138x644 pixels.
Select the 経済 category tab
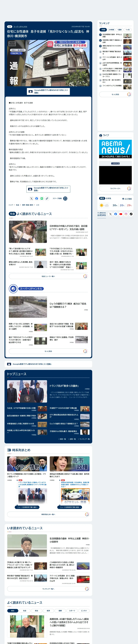tap(48, 611)
